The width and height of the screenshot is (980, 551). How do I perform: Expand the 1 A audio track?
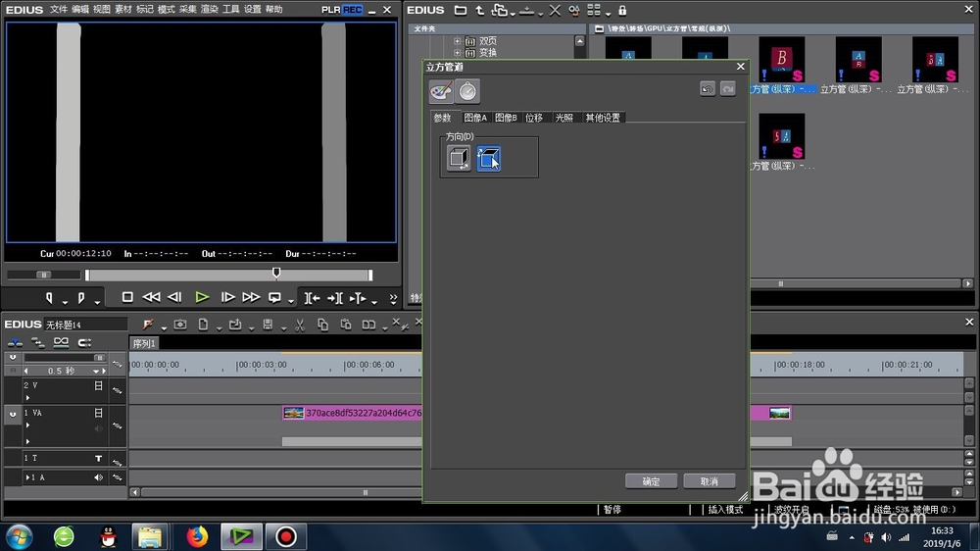pos(27,477)
